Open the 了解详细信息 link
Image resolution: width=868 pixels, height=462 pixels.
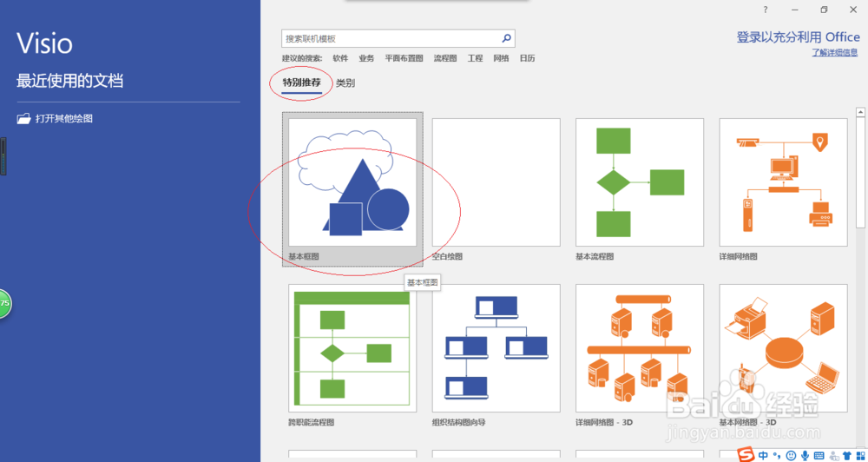point(835,53)
